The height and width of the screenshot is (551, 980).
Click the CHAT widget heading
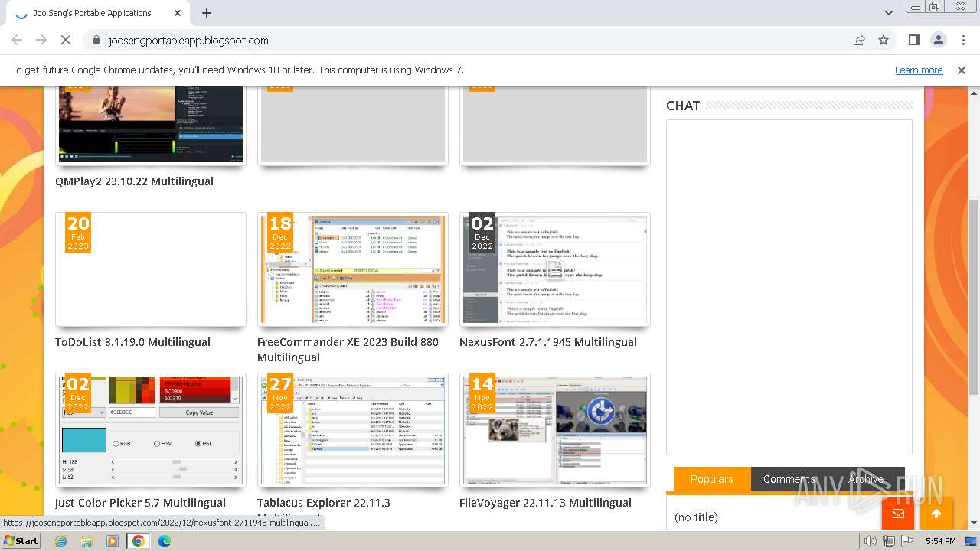click(x=683, y=106)
